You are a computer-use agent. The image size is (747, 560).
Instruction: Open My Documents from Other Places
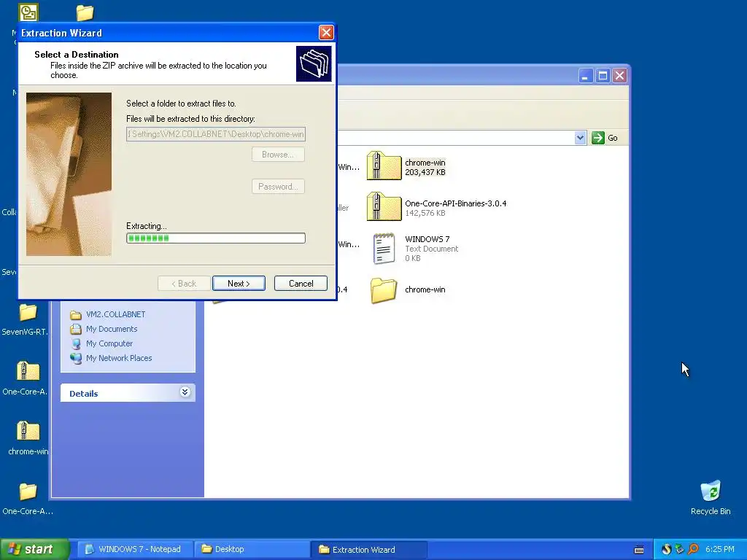pos(112,329)
